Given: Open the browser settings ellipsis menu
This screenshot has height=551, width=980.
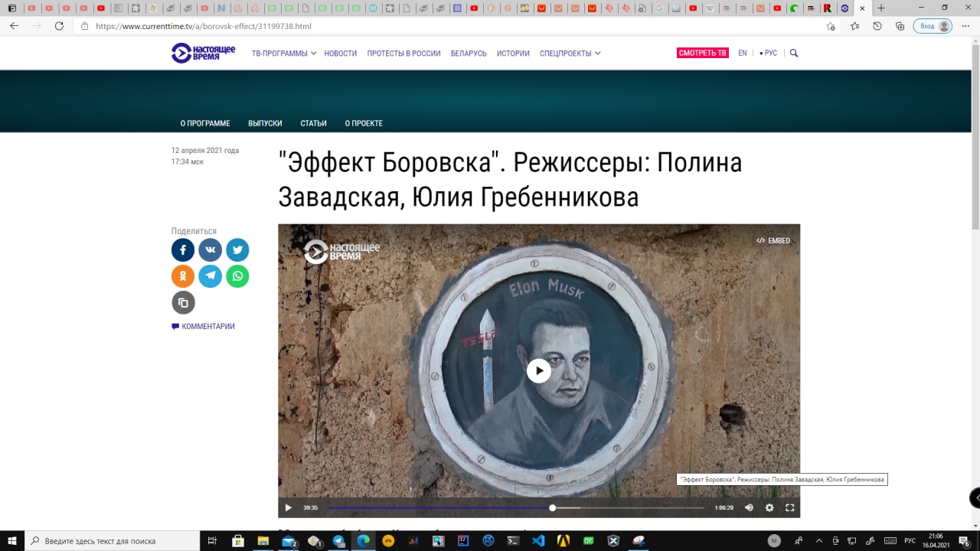Looking at the screenshot, I should (x=967, y=26).
